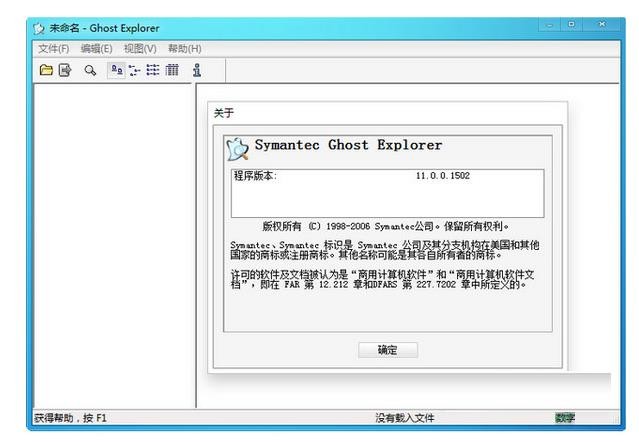The width and height of the screenshot is (639, 445).
Task: Open the 帮助(H) menu
Action: point(184,48)
